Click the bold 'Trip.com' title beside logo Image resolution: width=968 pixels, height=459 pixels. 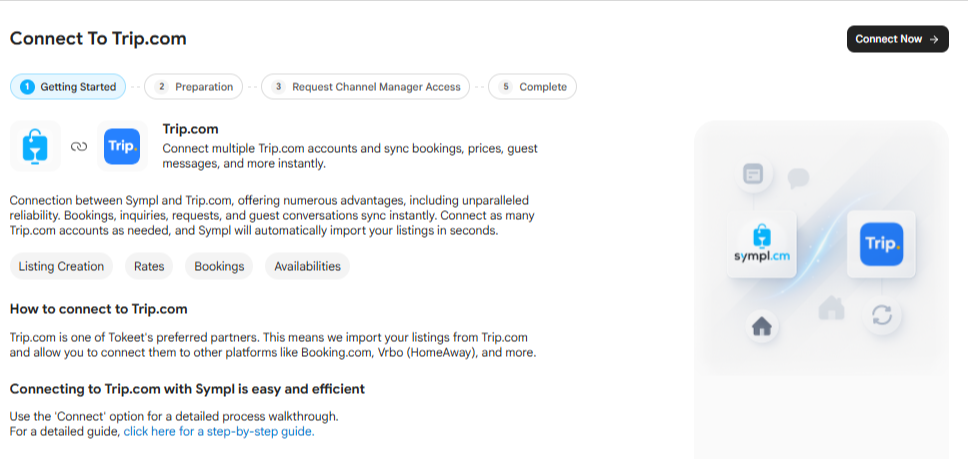(x=191, y=129)
